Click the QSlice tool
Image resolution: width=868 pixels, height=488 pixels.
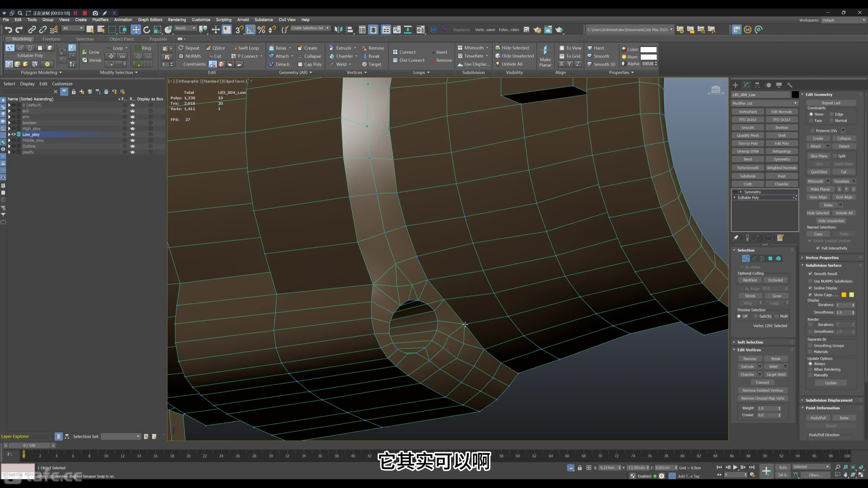[215, 48]
